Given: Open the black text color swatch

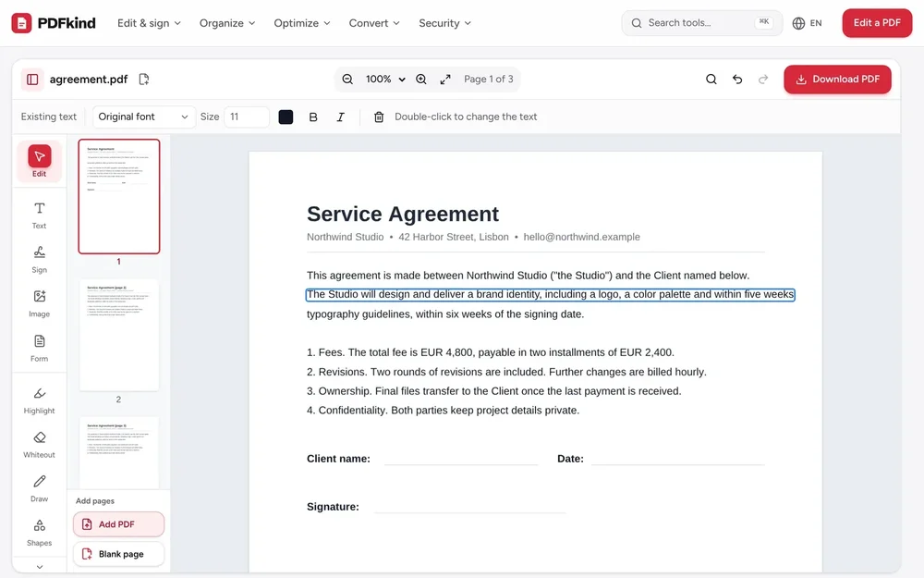Looking at the screenshot, I should [x=286, y=117].
